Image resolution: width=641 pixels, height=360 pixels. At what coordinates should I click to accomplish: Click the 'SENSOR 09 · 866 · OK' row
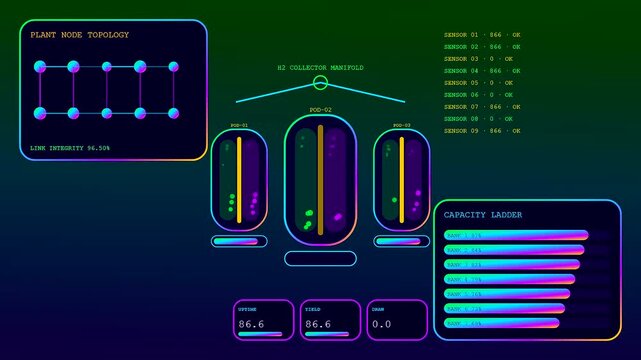[x=482, y=131]
